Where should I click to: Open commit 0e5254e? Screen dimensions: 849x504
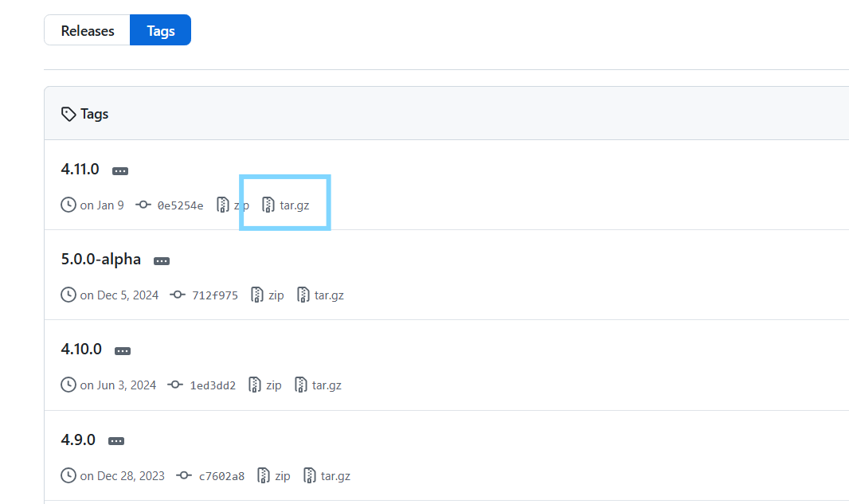[180, 205]
